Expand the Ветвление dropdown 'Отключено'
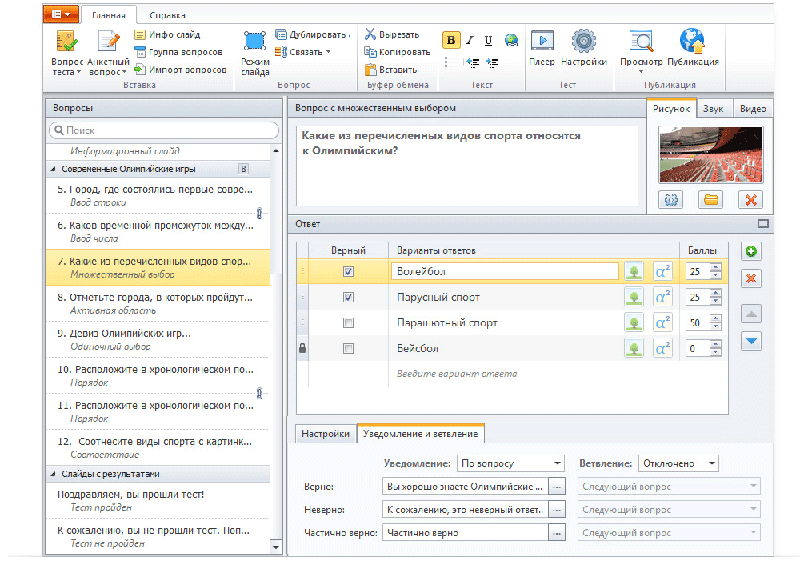Viewport: 800px width, 561px height. point(678,463)
